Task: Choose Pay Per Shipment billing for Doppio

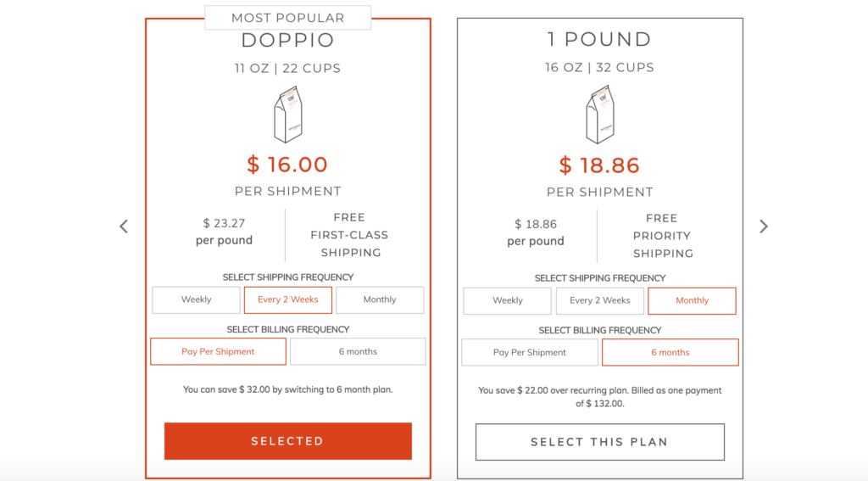Action: pyautogui.click(x=218, y=351)
